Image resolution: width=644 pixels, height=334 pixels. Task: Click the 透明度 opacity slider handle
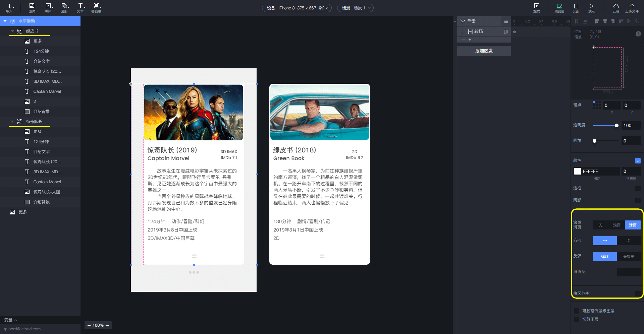616,126
